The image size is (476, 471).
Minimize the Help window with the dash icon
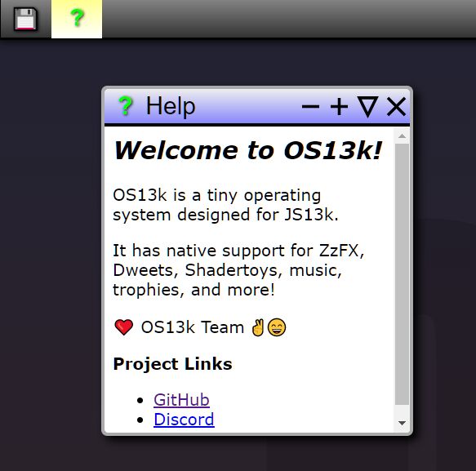(310, 106)
